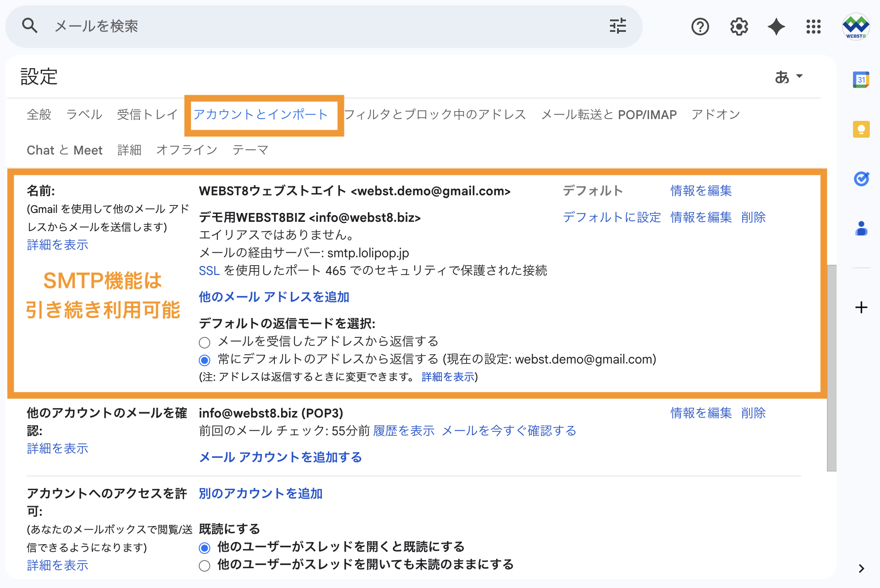Expand side panel with bottom chevron

tap(861, 569)
